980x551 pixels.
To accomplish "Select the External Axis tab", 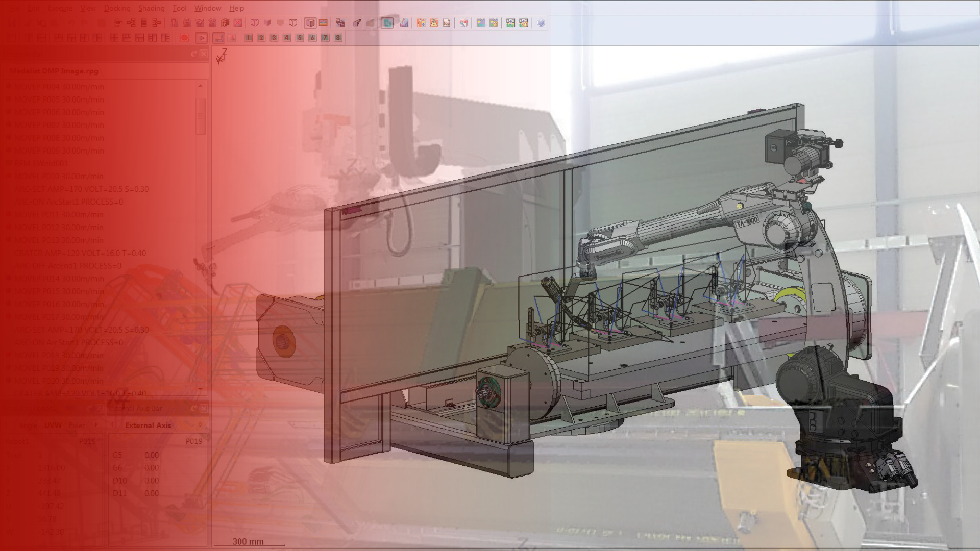I will [x=148, y=425].
